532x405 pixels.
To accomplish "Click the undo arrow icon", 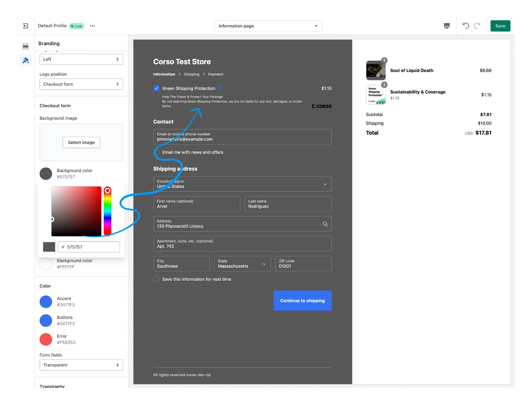I will tap(465, 26).
